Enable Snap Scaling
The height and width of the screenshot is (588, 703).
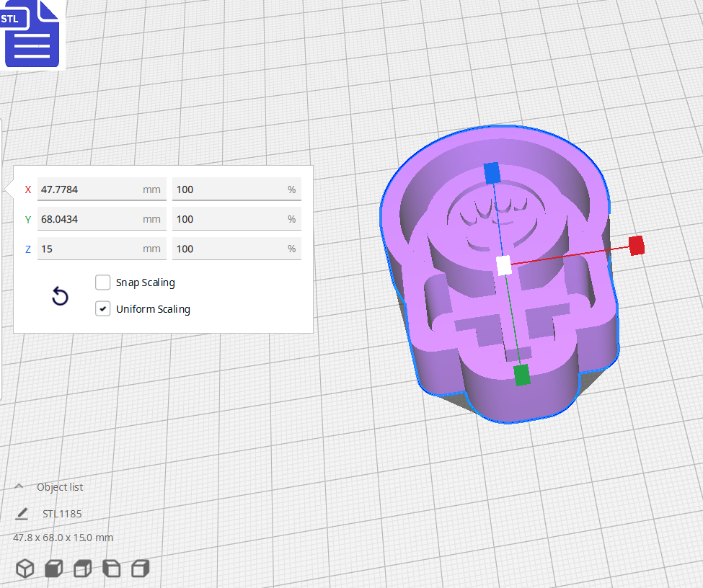tap(102, 282)
